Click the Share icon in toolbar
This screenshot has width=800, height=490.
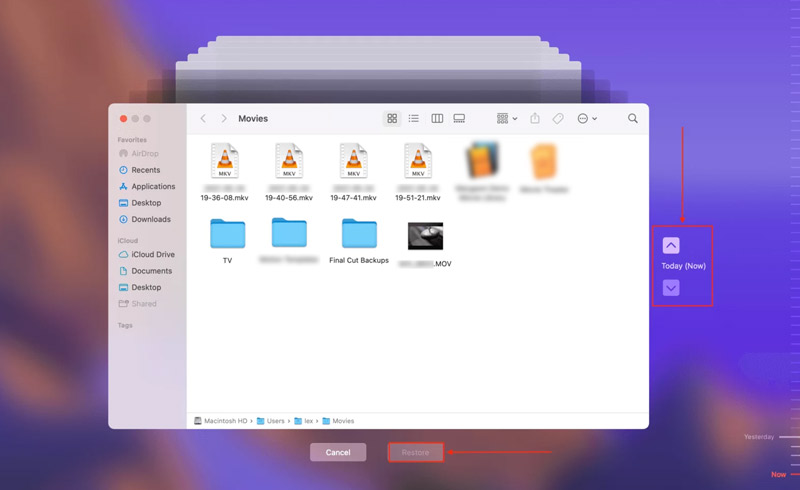(535, 119)
